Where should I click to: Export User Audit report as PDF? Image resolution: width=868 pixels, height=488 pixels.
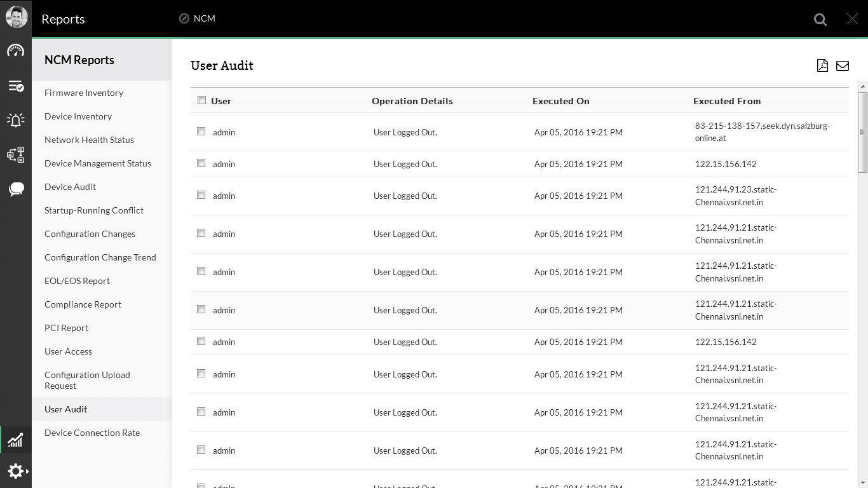822,65
